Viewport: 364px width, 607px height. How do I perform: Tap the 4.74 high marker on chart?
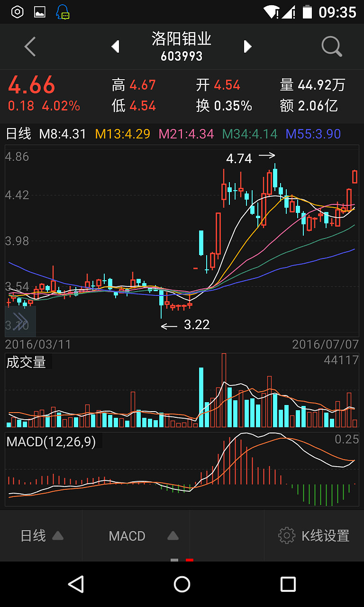click(x=239, y=158)
